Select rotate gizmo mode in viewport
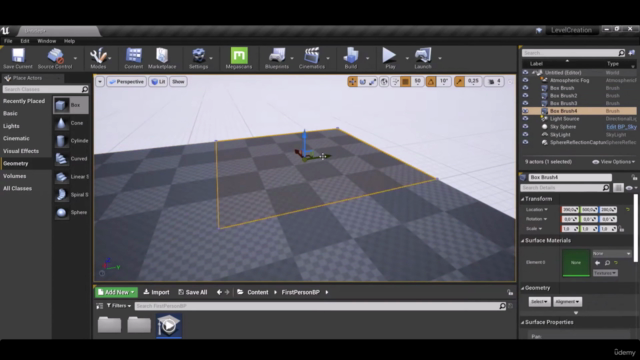This screenshot has width=640, height=360. pos(362,82)
